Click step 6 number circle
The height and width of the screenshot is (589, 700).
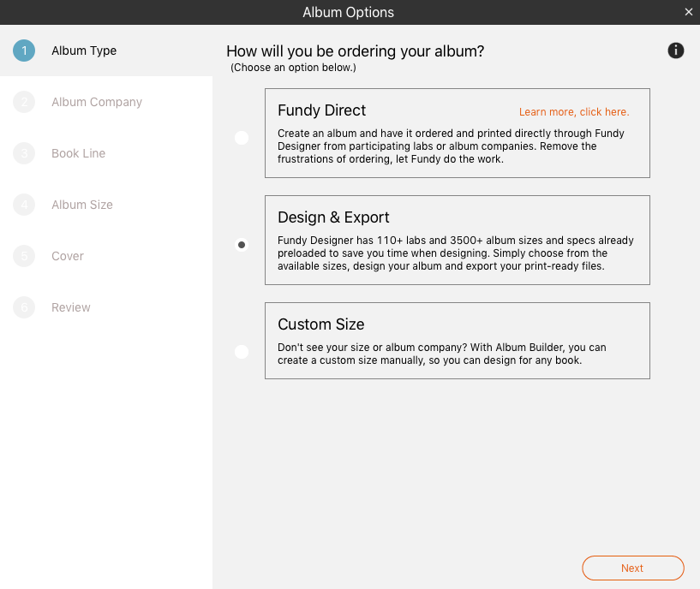(x=24, y=307)
